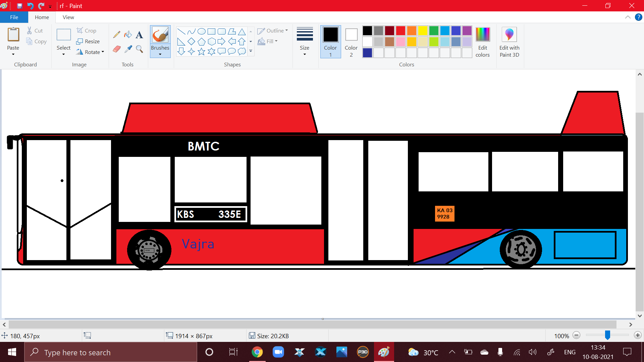Select the Color picker eyedropper tool
This screenshot has height=362, width=644.
coord(128,49)
